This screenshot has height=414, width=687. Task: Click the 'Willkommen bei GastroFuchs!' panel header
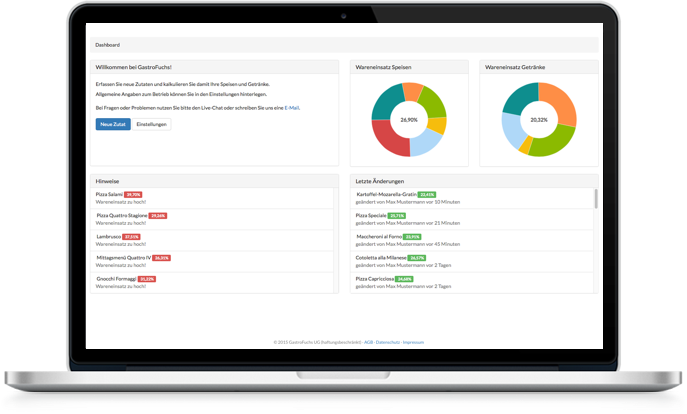(215, 67)
